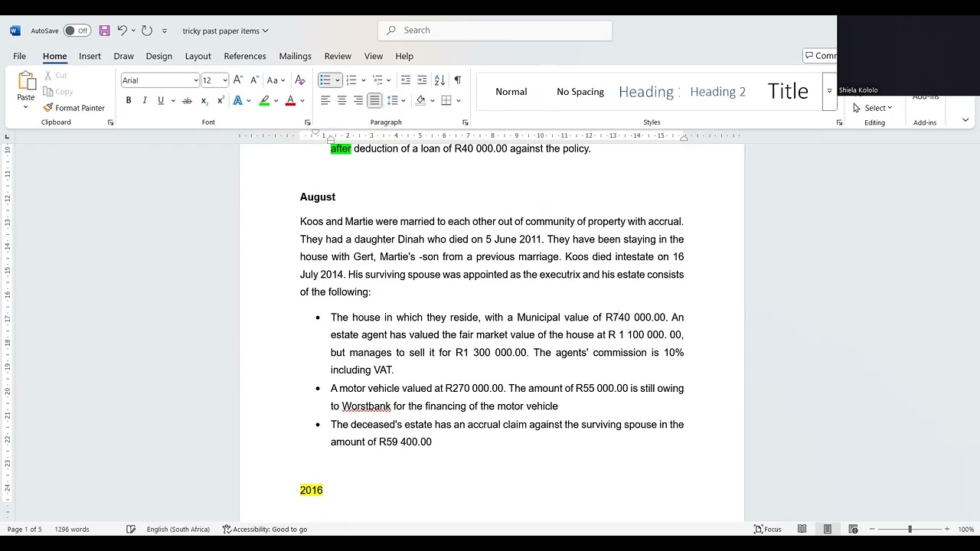This screenshot has width=980, height=551.
Task: Click the Paste clipboard icon
Action: [x=26, y=81]
